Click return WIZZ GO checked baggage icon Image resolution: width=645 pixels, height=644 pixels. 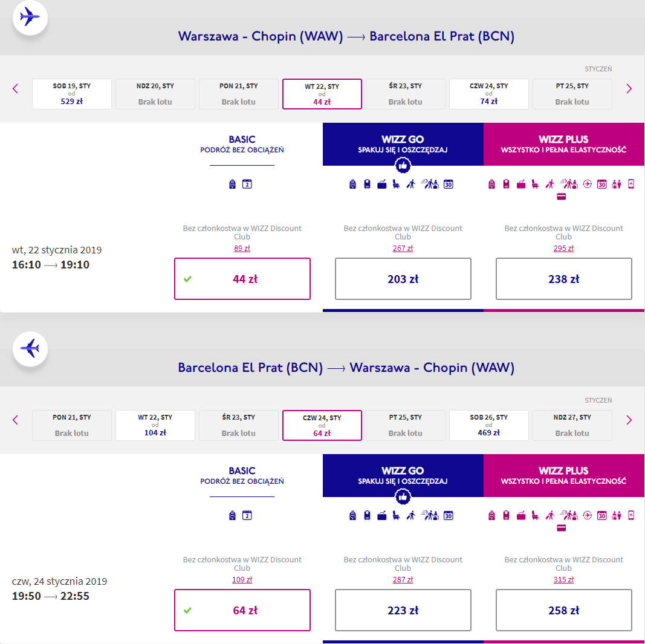click(381, 515)
